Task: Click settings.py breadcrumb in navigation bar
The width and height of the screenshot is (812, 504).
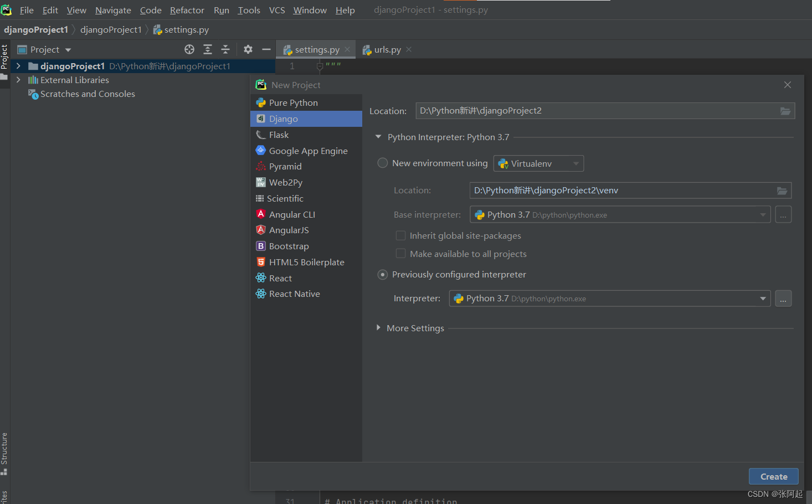Action: tap(181, 29)
